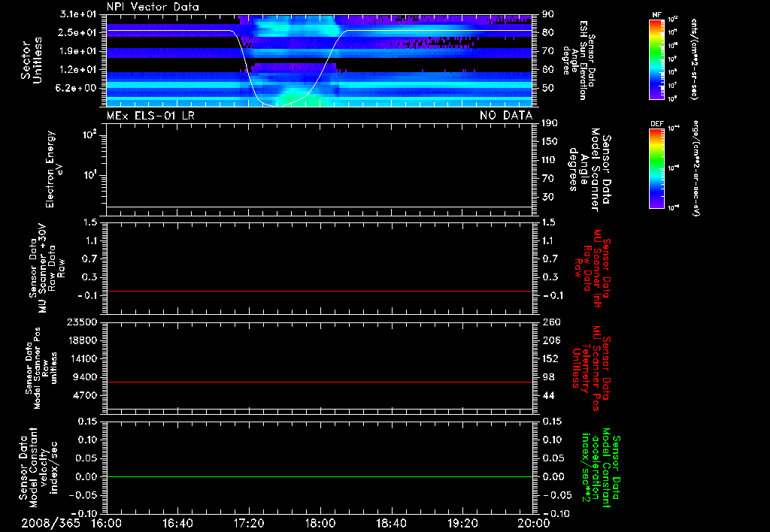Click the "110" Scanner Angle tick label
Image resolution: width=770 pixels, height=532 pixels.
[x=550, y=160]
